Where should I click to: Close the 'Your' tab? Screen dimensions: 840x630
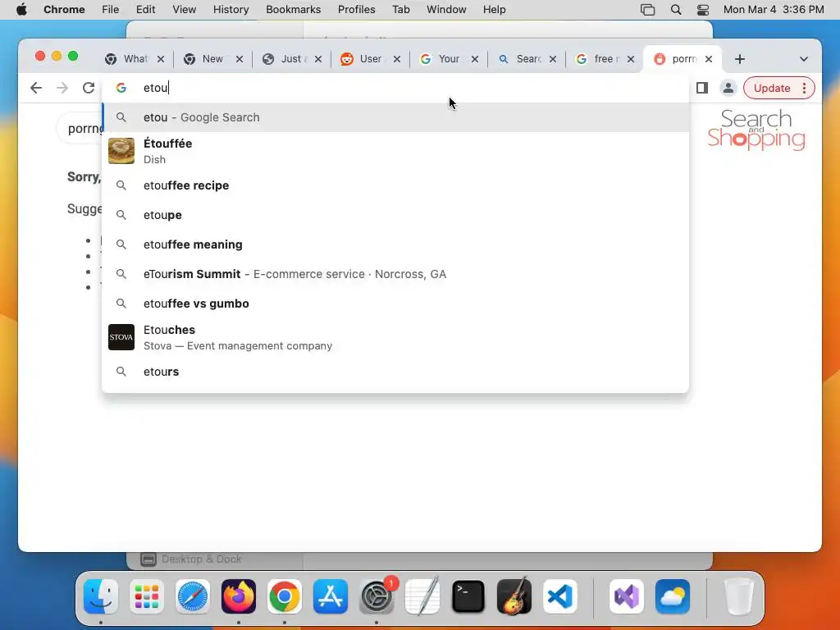click(x=475, y=59)
